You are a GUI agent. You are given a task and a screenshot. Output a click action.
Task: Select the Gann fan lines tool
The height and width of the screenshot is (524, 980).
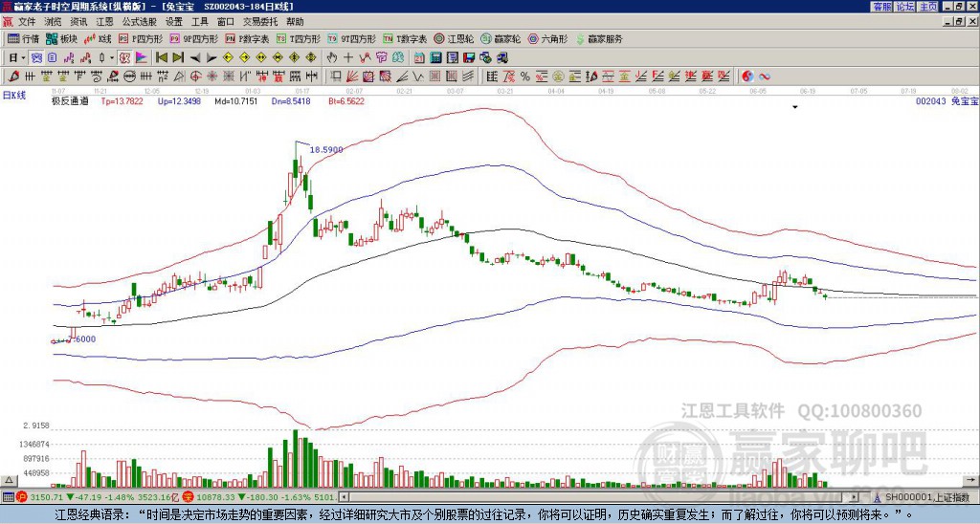pos(351,76)
